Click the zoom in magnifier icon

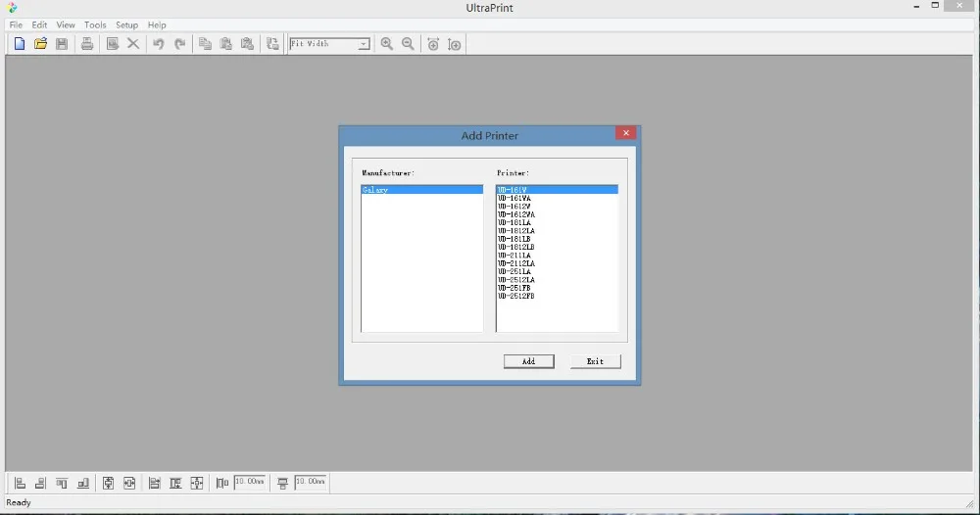[x=387, y=44]
